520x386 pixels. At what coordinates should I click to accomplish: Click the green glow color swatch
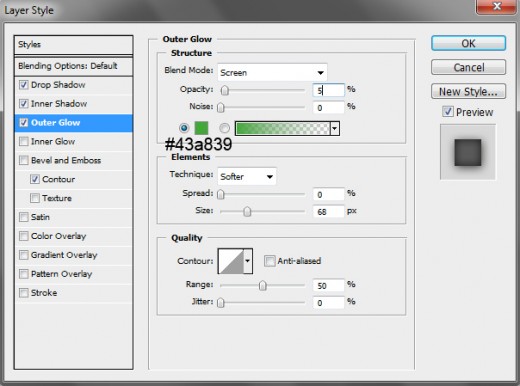(x=201, y=128)
